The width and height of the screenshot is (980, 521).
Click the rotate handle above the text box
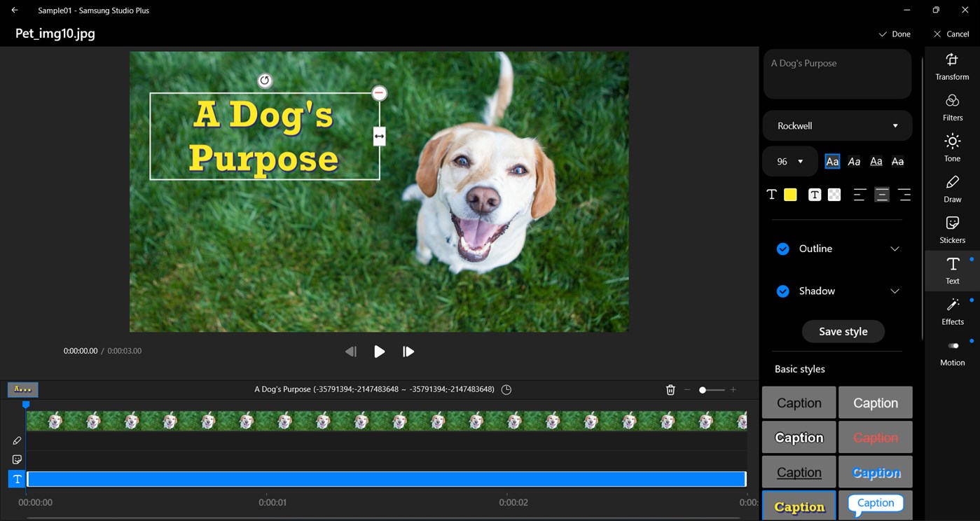pos(264,81)
